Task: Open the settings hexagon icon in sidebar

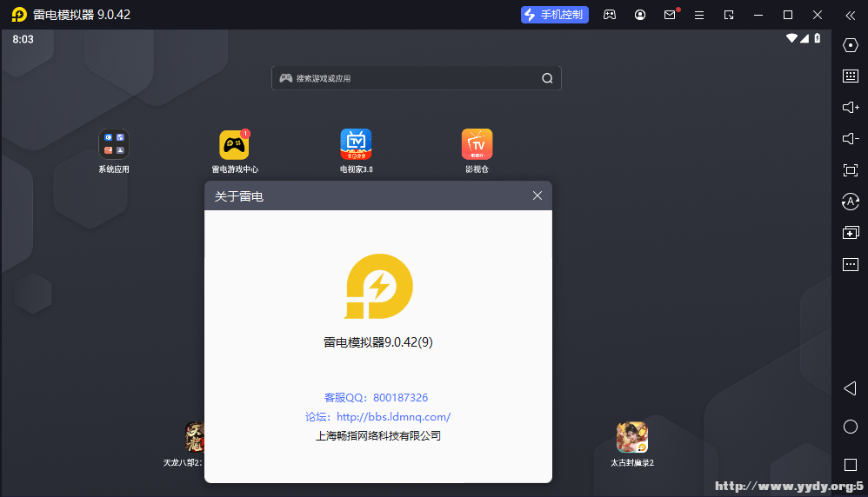Action: [851, 45]
